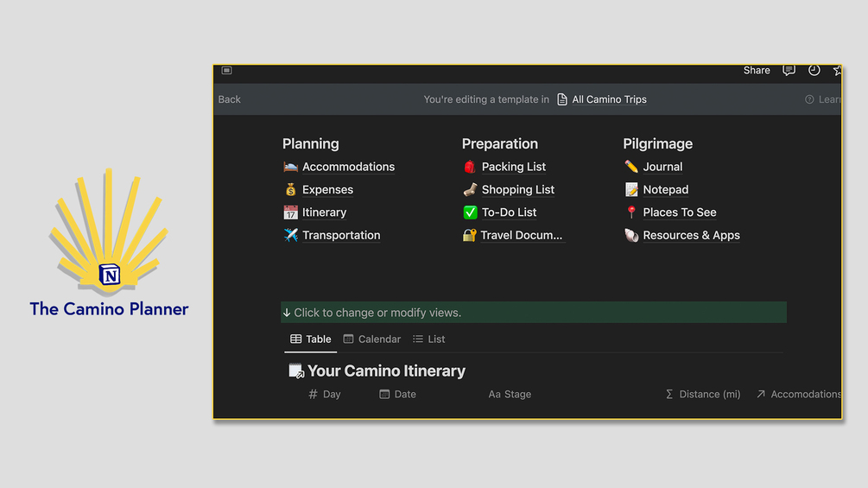Open the All Camino Trips link

609,99
